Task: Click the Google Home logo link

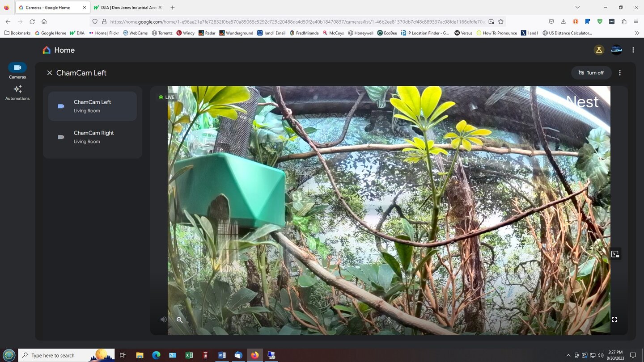Action: click(x=59, y=50)
